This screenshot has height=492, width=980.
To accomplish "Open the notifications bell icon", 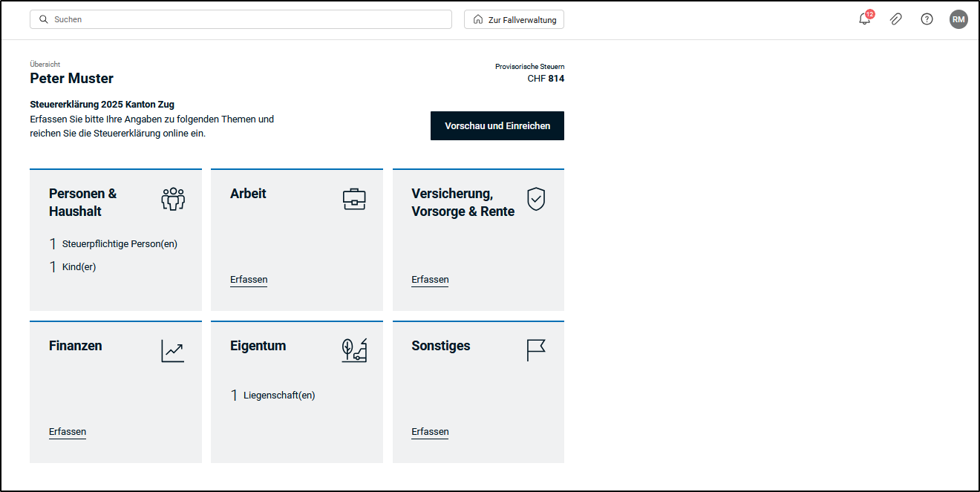I will 865,19.
